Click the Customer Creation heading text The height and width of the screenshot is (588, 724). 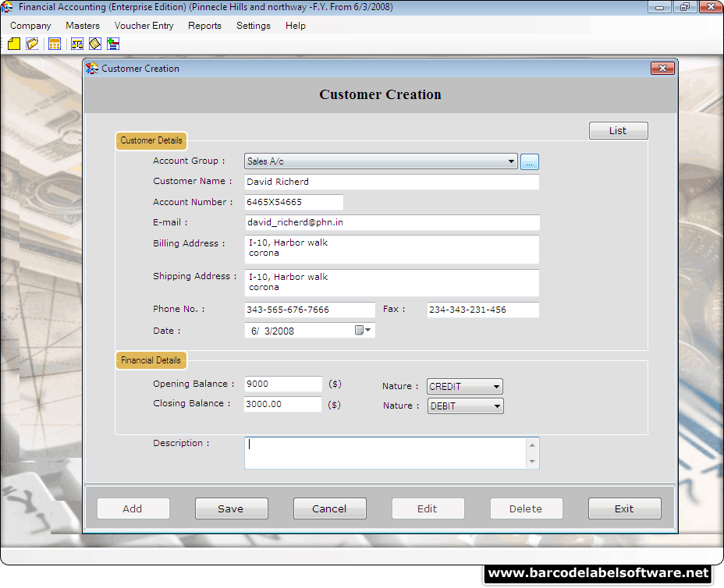[380, 94]
